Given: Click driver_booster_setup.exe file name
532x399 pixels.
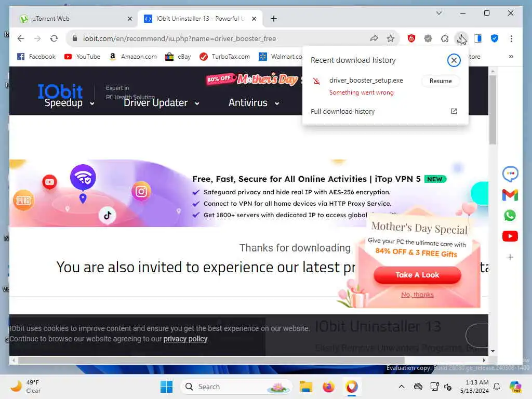Looking at the screenshot, I should pos(366,81).
